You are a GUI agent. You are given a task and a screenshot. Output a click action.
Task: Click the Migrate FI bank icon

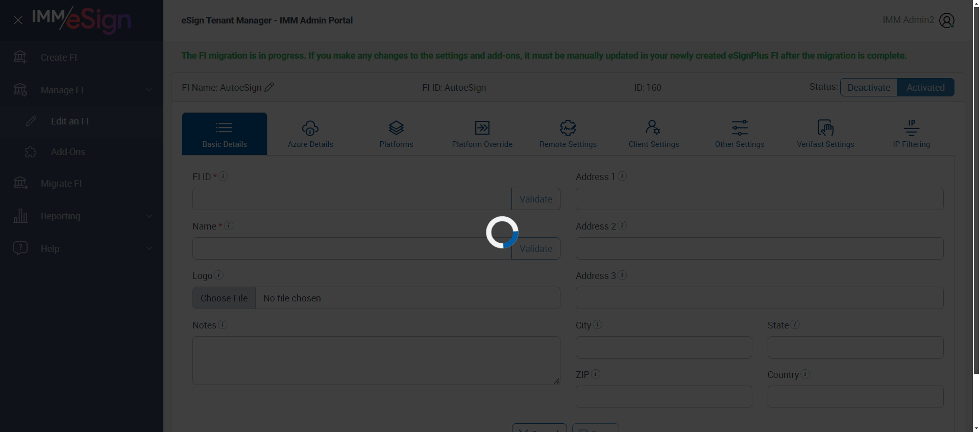tap(20, 183)
